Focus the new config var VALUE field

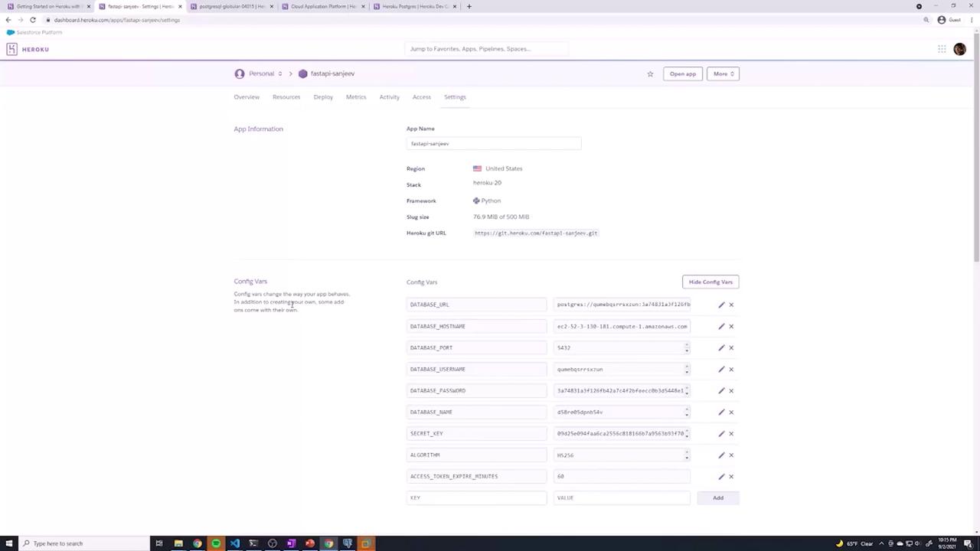pos(622,497)
